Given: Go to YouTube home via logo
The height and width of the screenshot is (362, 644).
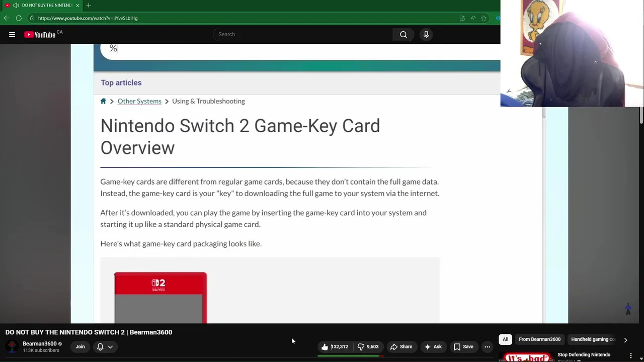Looking at the screenshot, I should pos(40,35).
